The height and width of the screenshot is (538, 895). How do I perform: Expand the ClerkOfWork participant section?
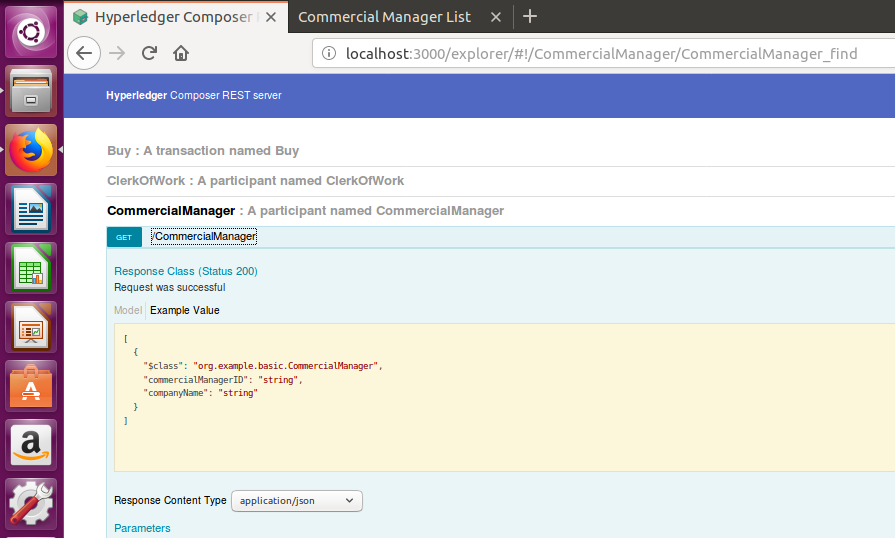(x=255, y=181)
